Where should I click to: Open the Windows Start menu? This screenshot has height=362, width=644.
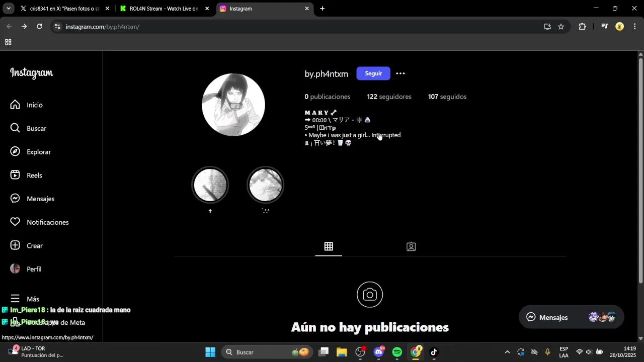210,352
